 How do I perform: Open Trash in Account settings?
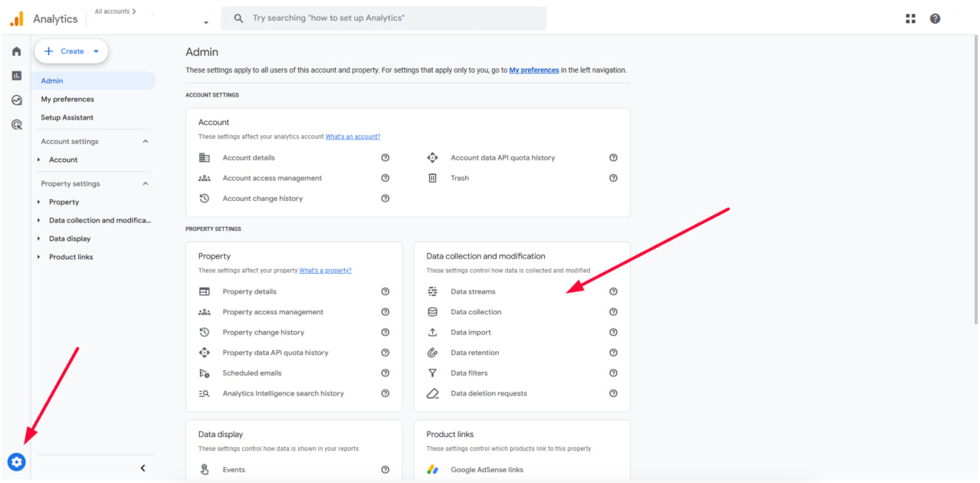460,178
